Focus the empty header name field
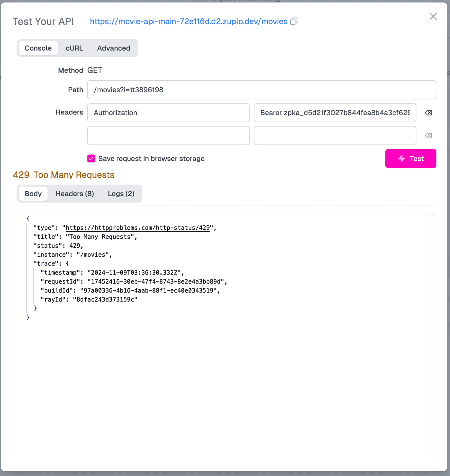450x476 pixels. [x=168, y=135]
